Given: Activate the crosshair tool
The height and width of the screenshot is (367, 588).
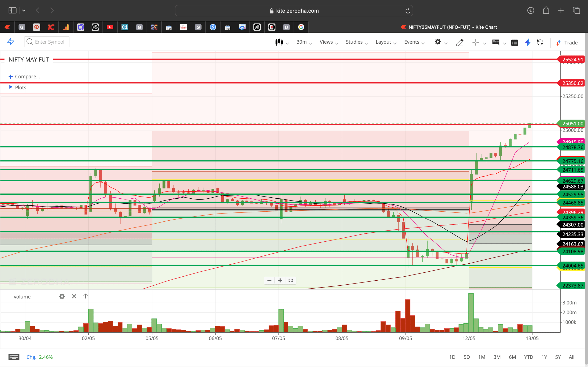Looking at the screenshot, I should click(476, 42).
